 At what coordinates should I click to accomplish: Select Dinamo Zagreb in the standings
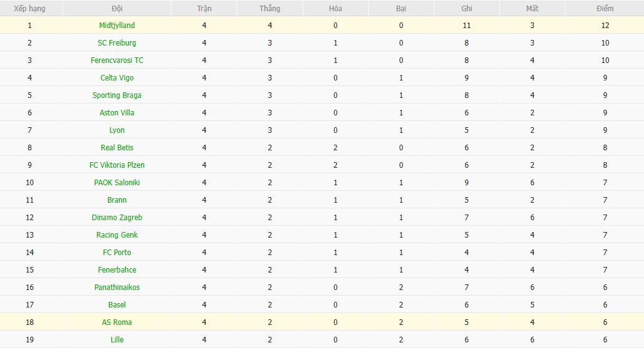[117, 218]
